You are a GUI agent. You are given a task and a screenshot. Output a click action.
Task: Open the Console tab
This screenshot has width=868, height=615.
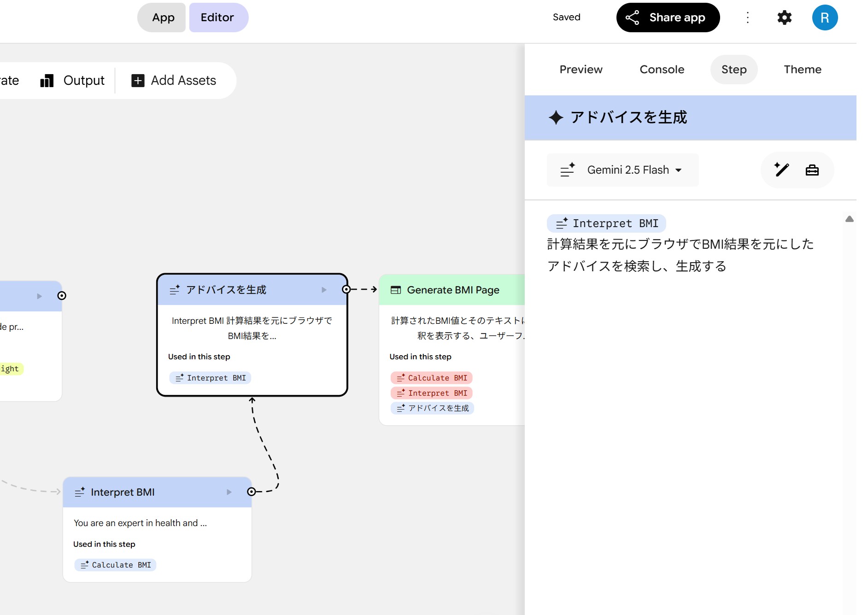662,70
